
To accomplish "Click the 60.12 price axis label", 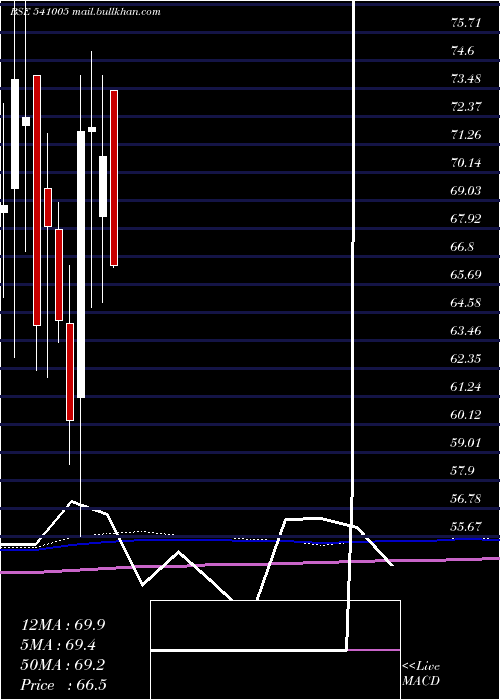I will [466, 415].
